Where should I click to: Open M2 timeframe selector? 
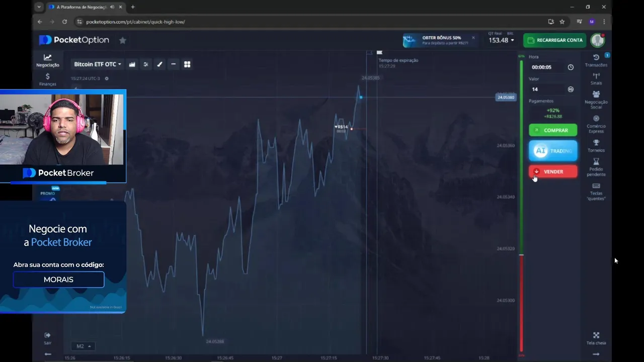pyautogui.click(x=84, y=346)
